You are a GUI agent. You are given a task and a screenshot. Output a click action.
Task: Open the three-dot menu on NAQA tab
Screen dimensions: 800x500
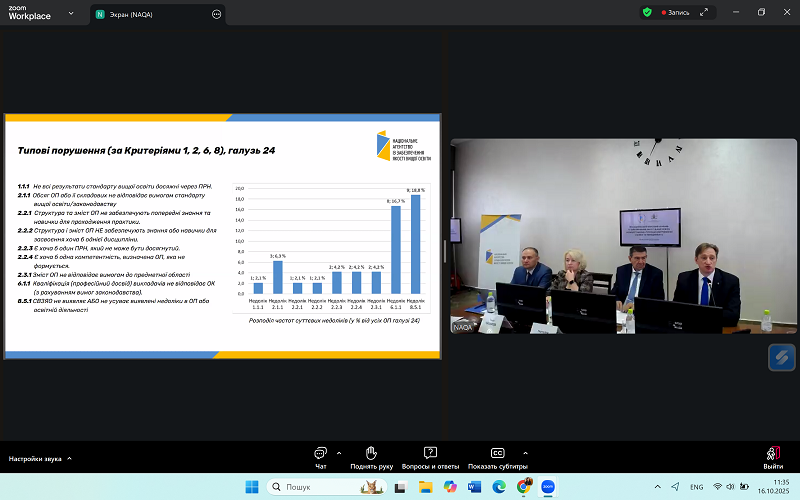(217, 14)
